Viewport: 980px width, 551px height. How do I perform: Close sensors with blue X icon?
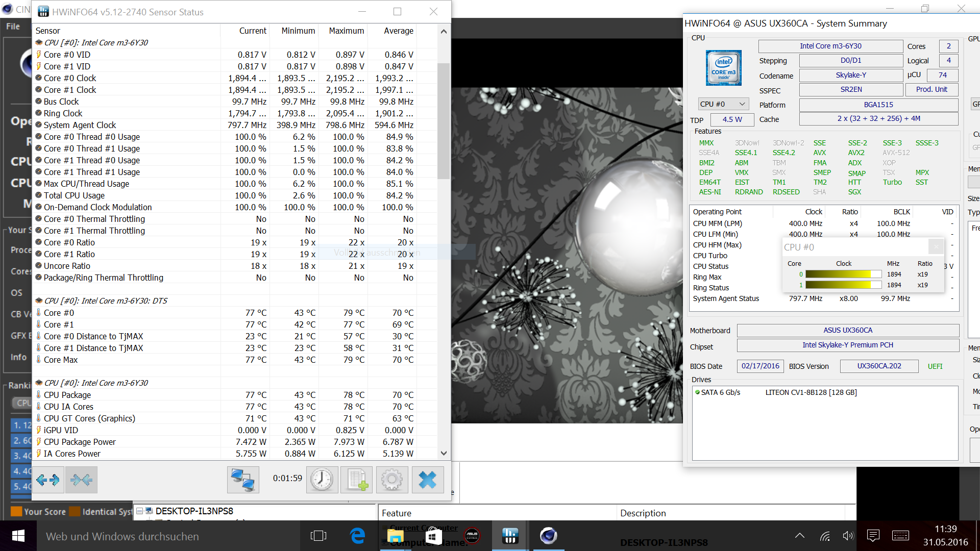pos(427,480)
